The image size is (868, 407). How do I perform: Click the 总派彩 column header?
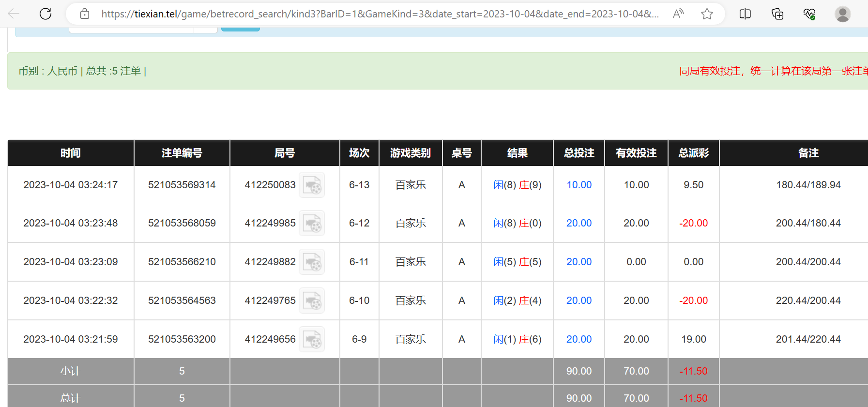tap(693, 153)
